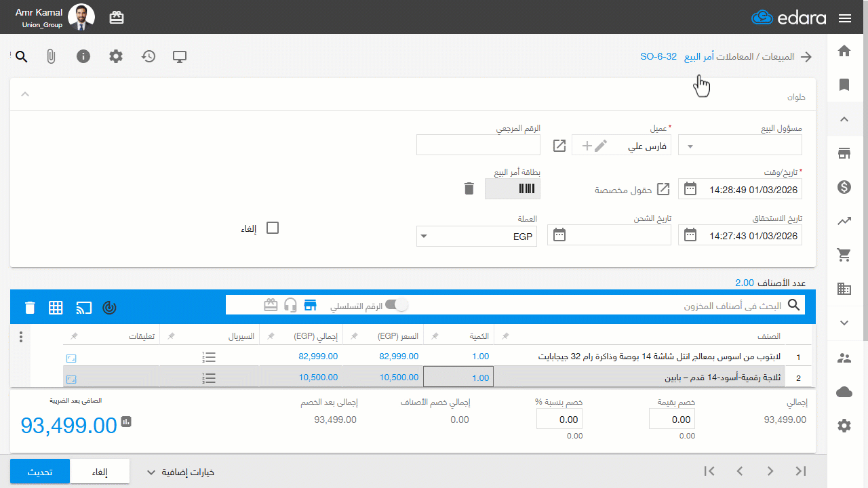This screenshot has width=868, height=488.
Task: Open the trending chart sidebar icon
Action: pyautogui.click(x=844, y=221)
